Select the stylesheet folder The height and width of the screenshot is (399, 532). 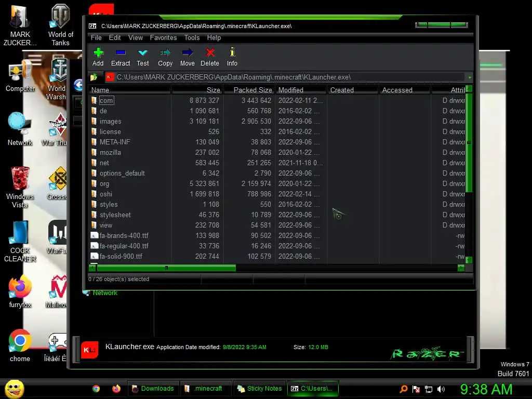[x=115, y=215]
